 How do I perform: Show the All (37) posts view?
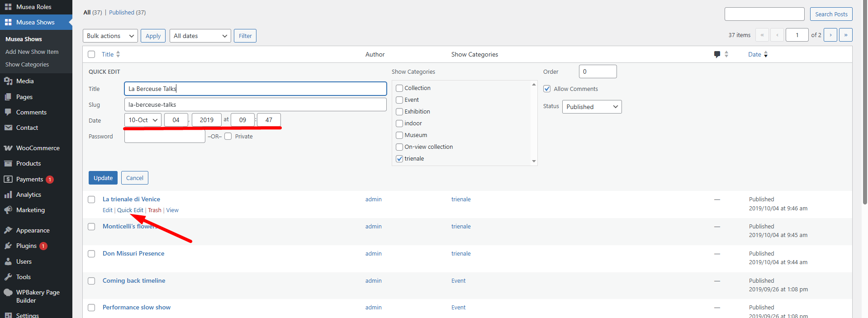(x=93, y=13)
